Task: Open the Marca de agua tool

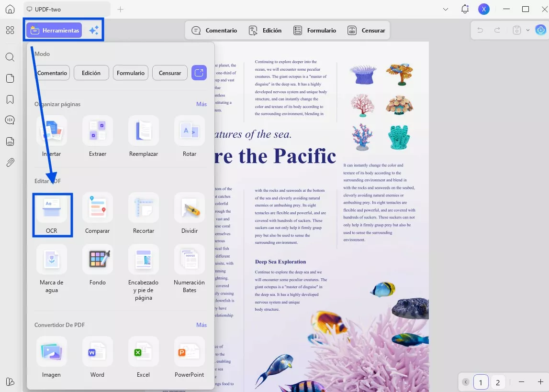Action: click(52, 269)
